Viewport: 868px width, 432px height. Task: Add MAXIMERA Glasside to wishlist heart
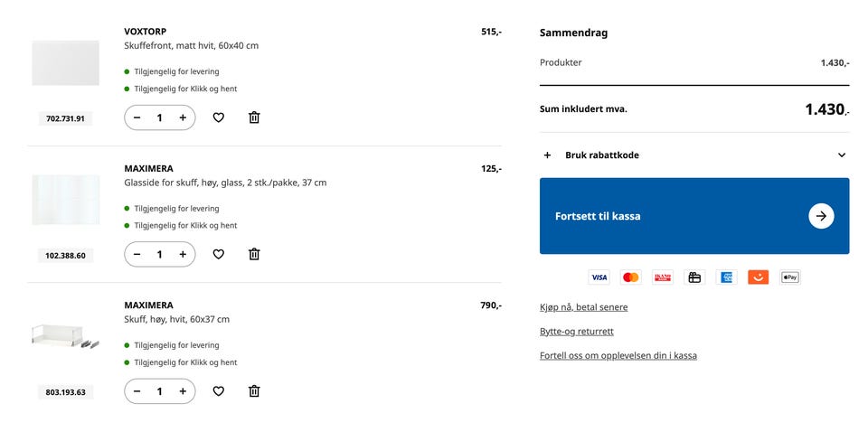[x=218, y=254]
